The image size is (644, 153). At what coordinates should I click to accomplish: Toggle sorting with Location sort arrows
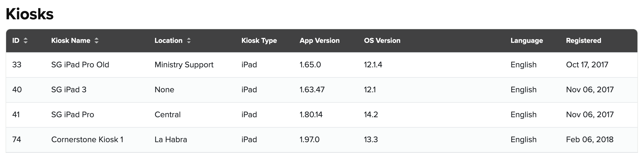click(189, 40)
